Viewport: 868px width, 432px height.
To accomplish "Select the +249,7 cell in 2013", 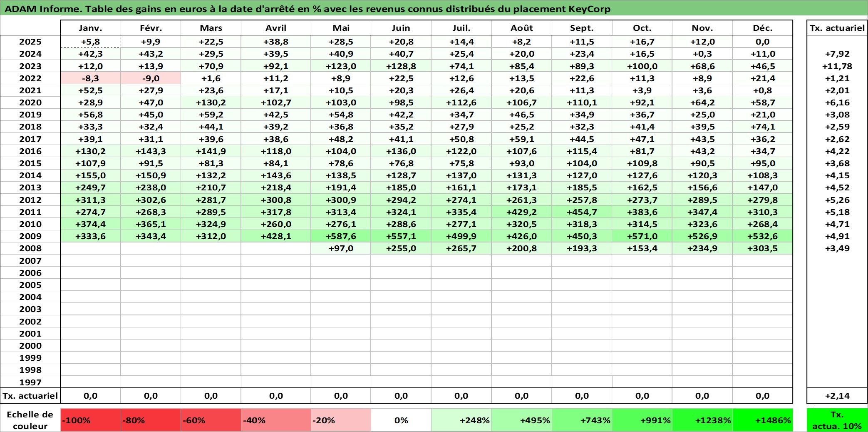I will pos(91,187).
